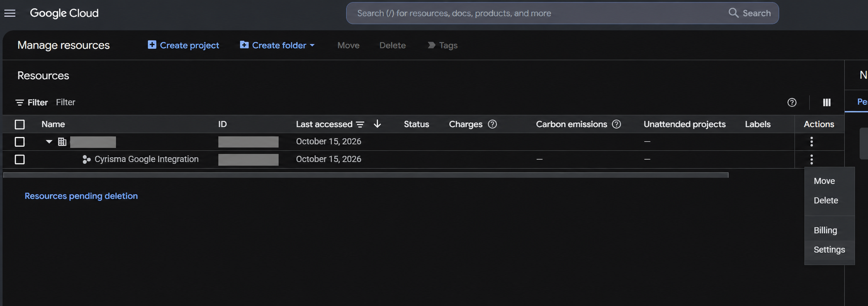Screen dimensions: 868x306
Task: Sort by the ID column header
Action: 223,124
